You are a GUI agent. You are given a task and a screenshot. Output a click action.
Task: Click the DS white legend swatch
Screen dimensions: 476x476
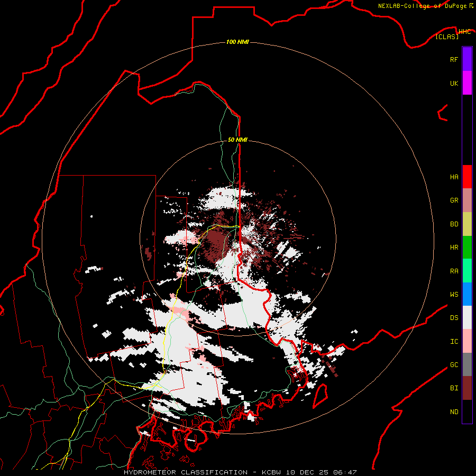[x=467, y=317]
